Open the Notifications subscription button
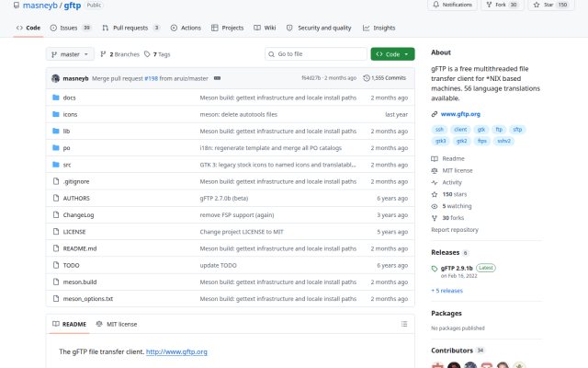The image size is (588, 368). (452, 5)
